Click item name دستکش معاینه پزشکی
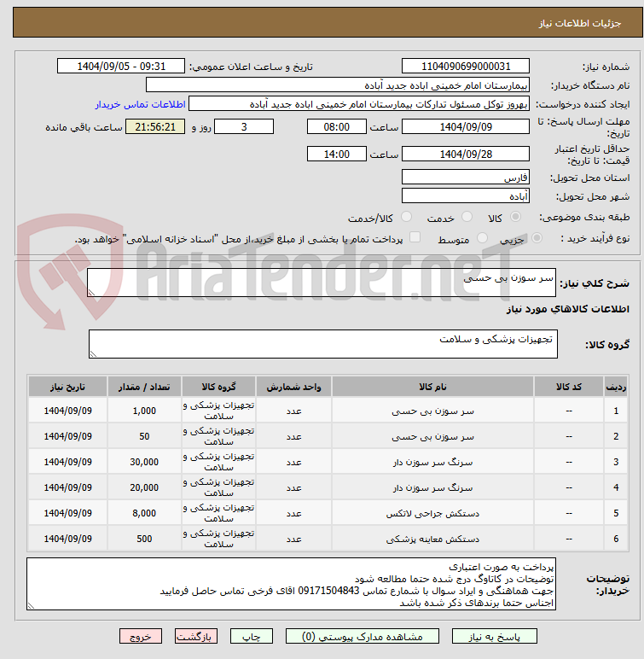644x659 pixels. coord(432,539)
